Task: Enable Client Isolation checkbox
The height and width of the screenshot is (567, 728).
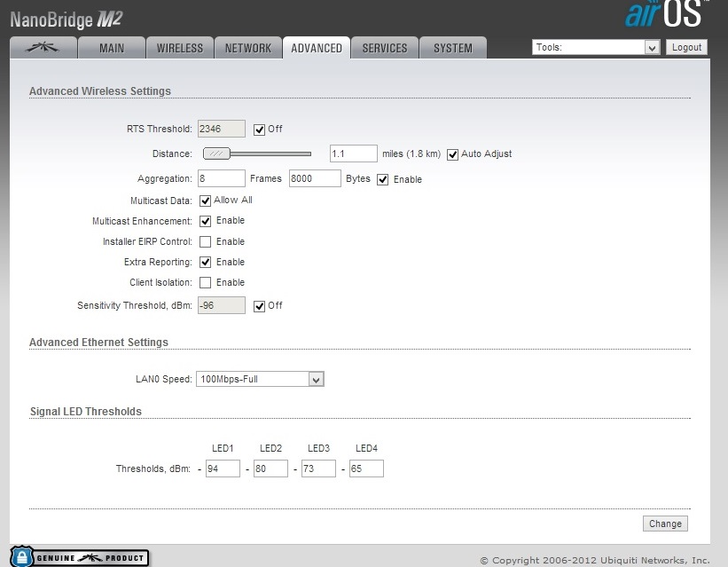Action: (205, 282)
